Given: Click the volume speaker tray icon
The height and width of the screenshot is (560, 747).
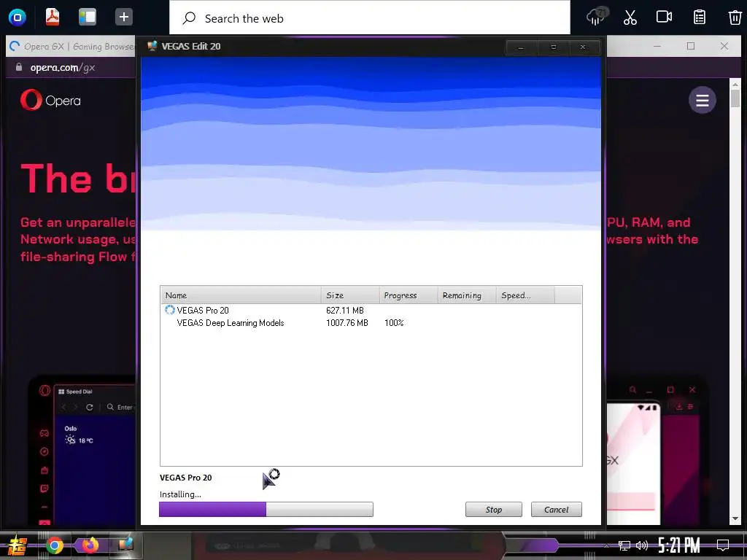Looking at the screenshot, I should pyautogui.click(x=642, y=545).
